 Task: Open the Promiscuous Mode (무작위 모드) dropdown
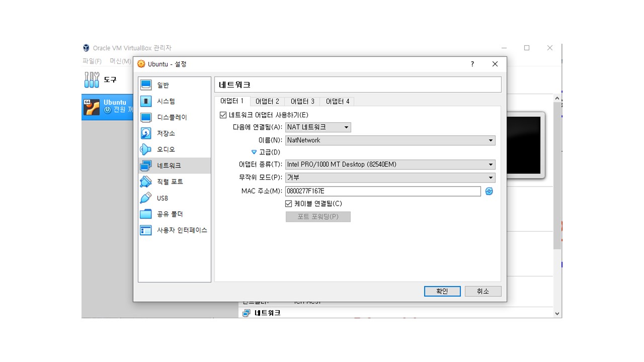click(390, 177)
